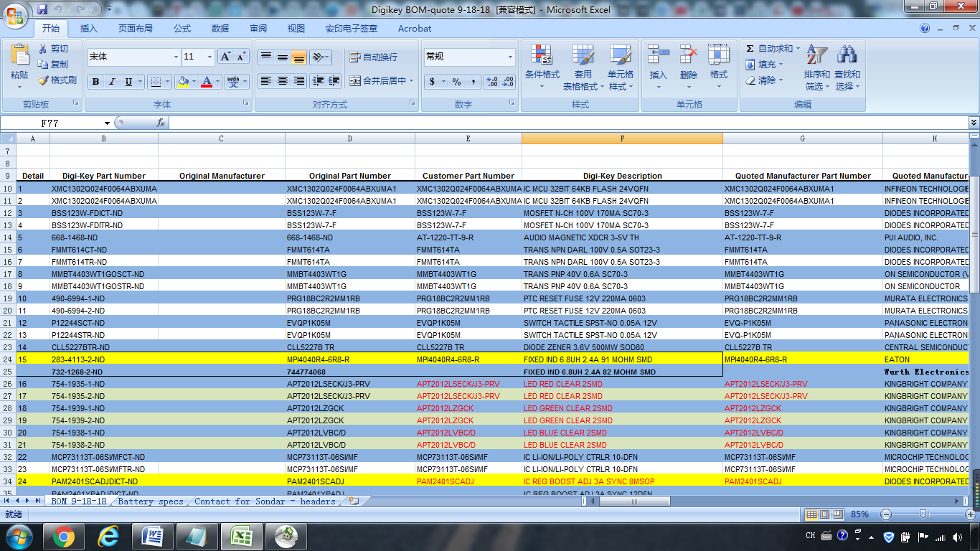Click the Insert Worksheet tab button

pyautogui.click(x=353, y=501)
